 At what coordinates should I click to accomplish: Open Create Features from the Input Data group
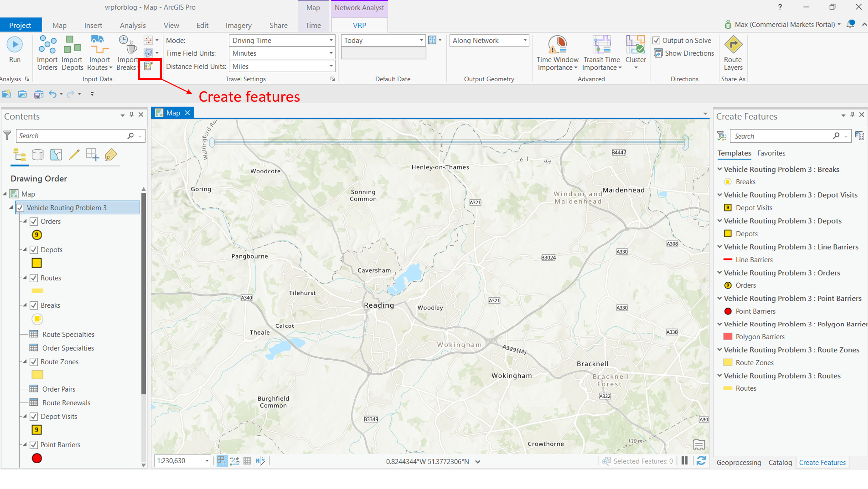[x=149, y=66]
